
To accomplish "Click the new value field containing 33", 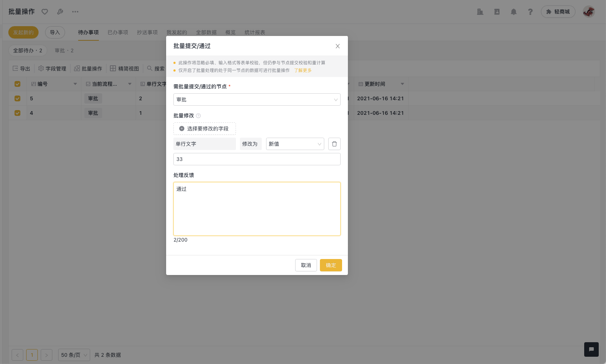I will tap(257, 159).
